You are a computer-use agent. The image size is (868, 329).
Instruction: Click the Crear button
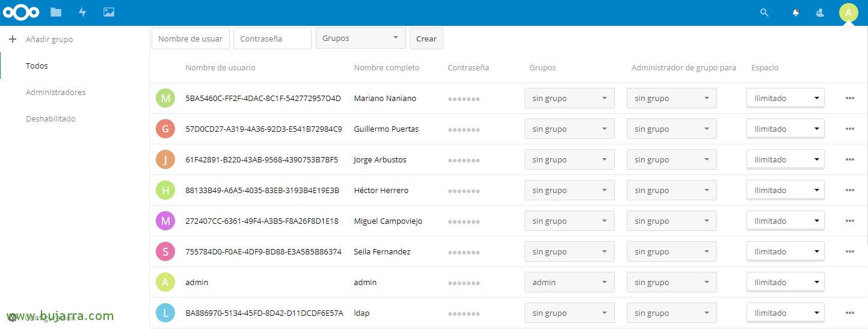tap(426, 38)
